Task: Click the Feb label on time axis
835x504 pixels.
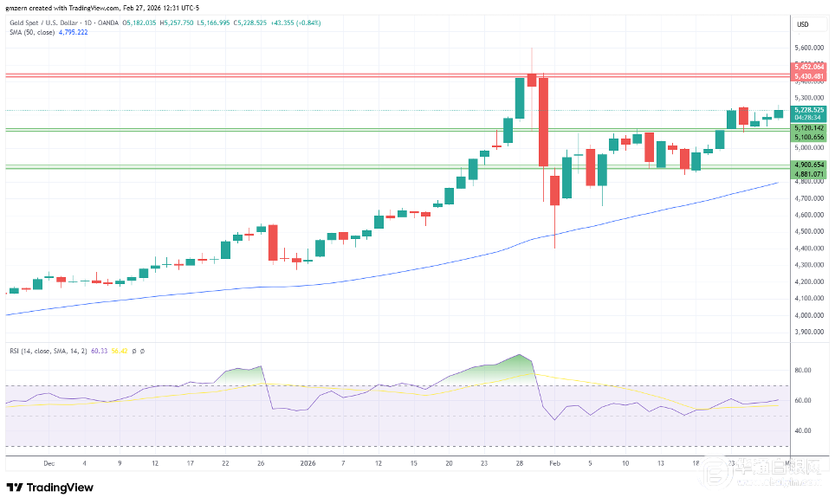Action: click(x=553, y=463)
